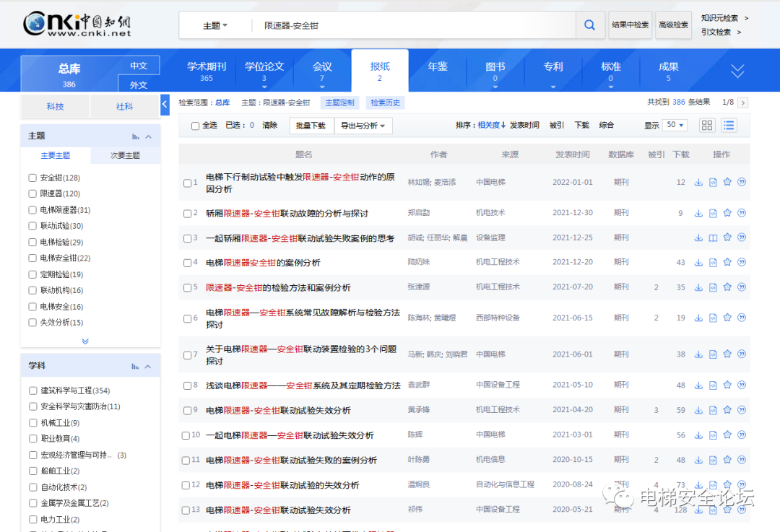Screen dimensions: 780x532
Task: Expand more topics double chevron
Action: click(85, 341)
